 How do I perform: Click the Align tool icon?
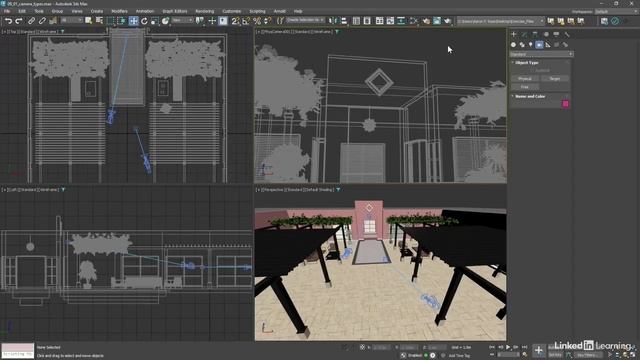[344, 21]
